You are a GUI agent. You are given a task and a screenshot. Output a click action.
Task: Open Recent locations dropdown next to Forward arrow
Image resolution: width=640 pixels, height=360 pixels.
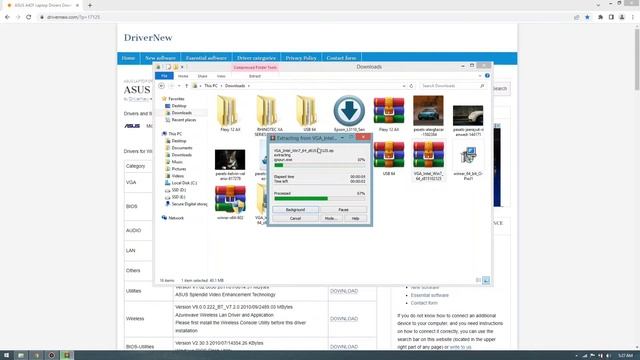[179, 86]
